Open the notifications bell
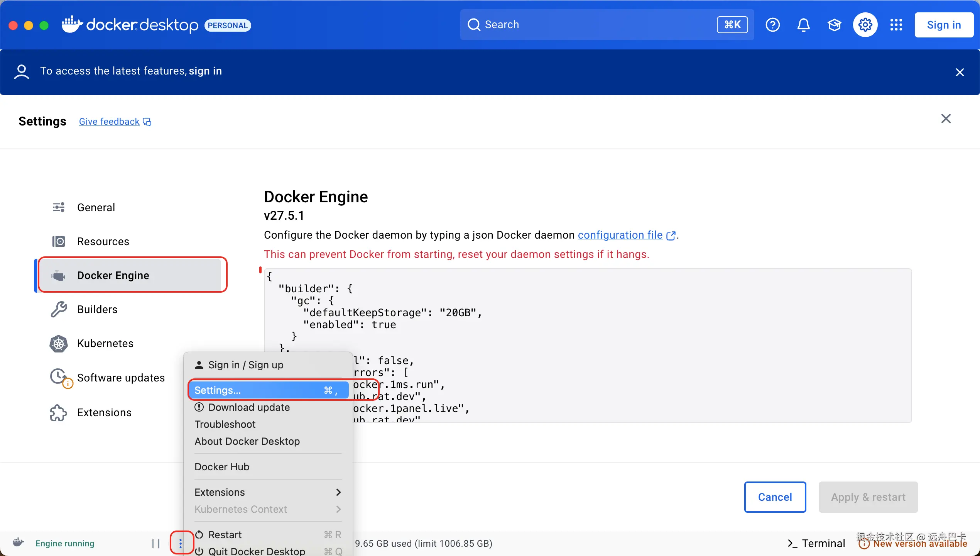 (803, 25)
